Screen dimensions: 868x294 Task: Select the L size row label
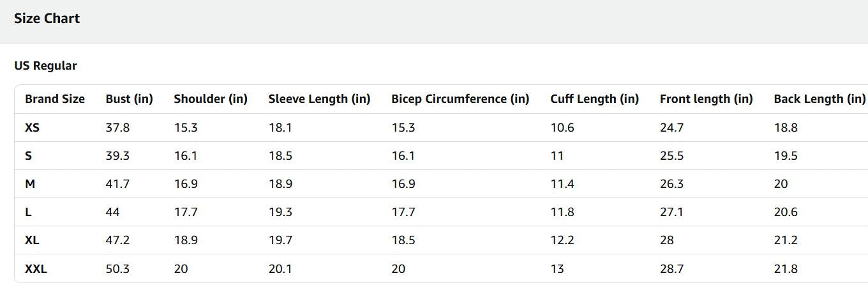click(x=28, y=212)
